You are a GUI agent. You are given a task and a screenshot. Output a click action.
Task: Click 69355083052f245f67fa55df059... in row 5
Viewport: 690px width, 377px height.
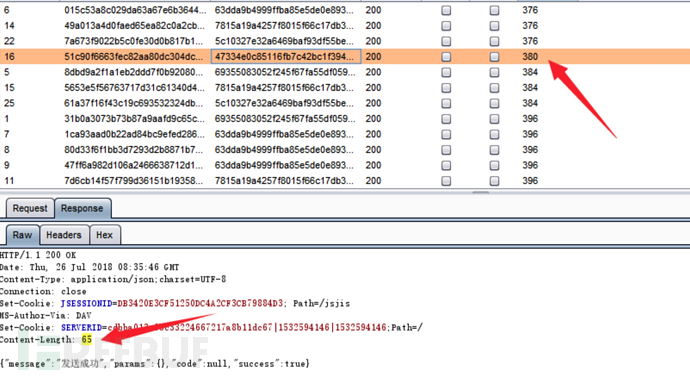coord(285,72)
